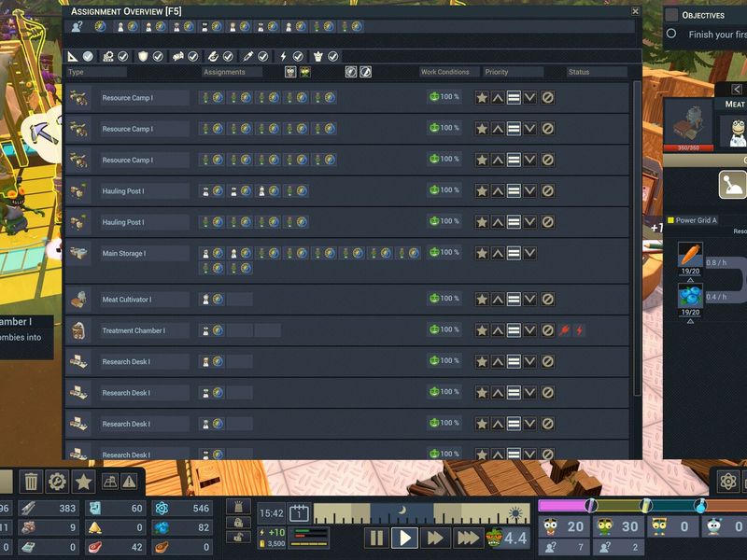Image resolution: width=747 pixels, height=560 pixels.
Task: Mark the 'Finish your first' objective circle
Action: (671, 34)
